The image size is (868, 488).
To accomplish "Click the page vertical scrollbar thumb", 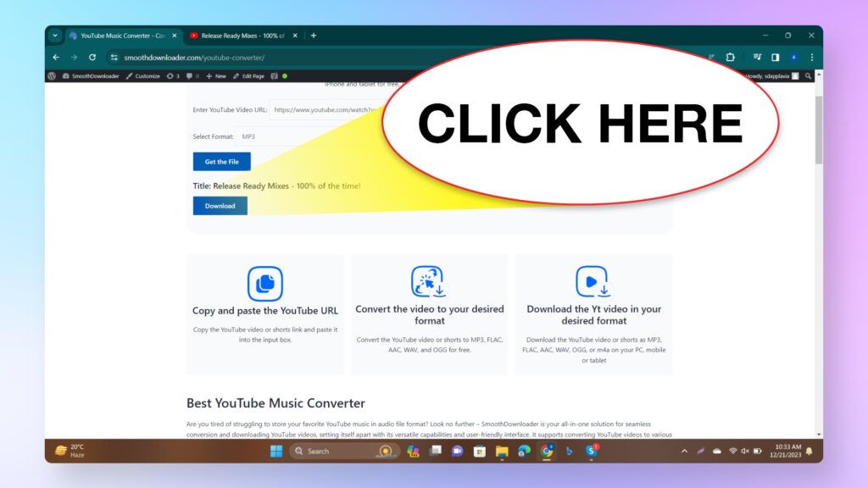I will click(819, 130).
